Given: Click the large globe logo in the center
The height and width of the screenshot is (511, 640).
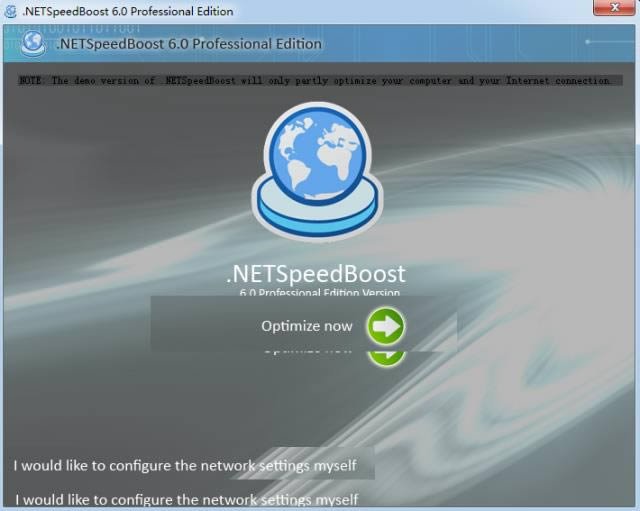Looking at the screenshot, I should [x=318, y=172].
